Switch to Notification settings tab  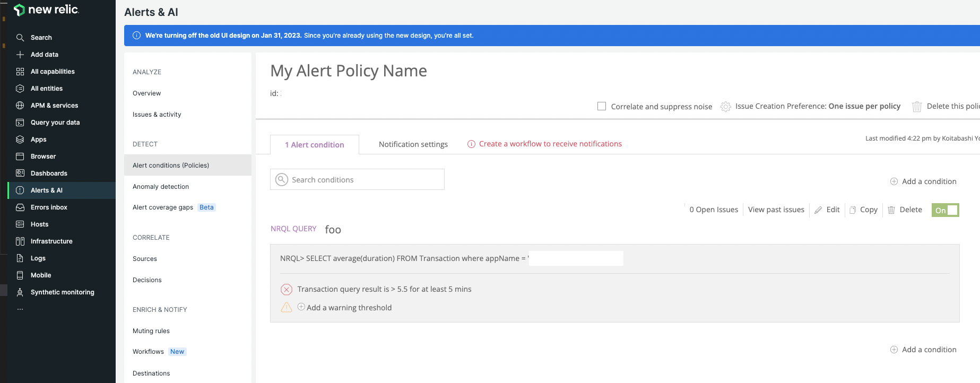click(413, 144)
